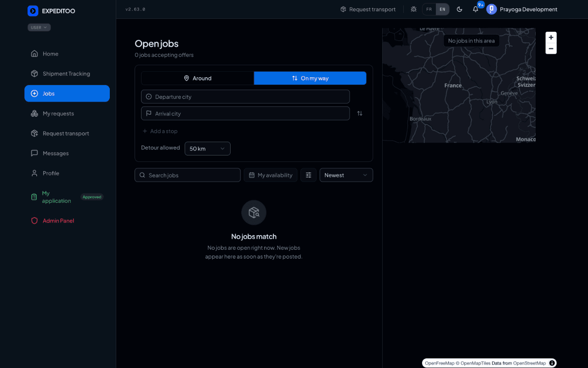Zoom out on the map
This screenshot has height=368, width=588.
(551, 48)
